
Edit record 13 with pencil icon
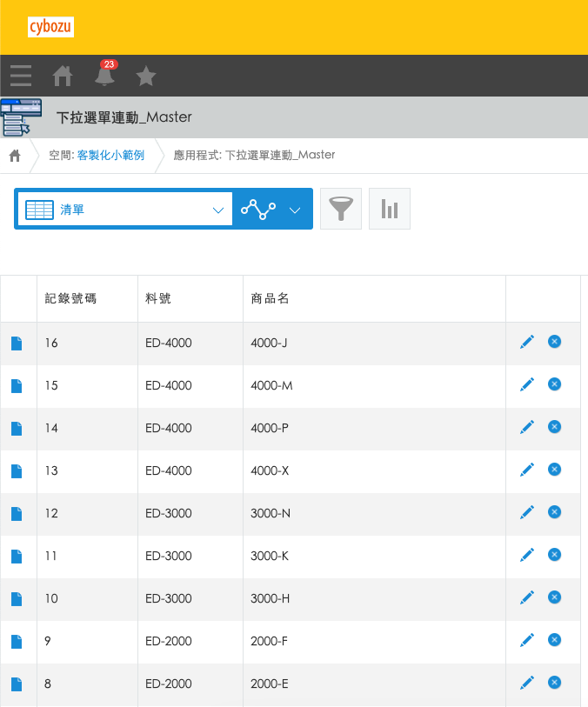tap(526, 470)
